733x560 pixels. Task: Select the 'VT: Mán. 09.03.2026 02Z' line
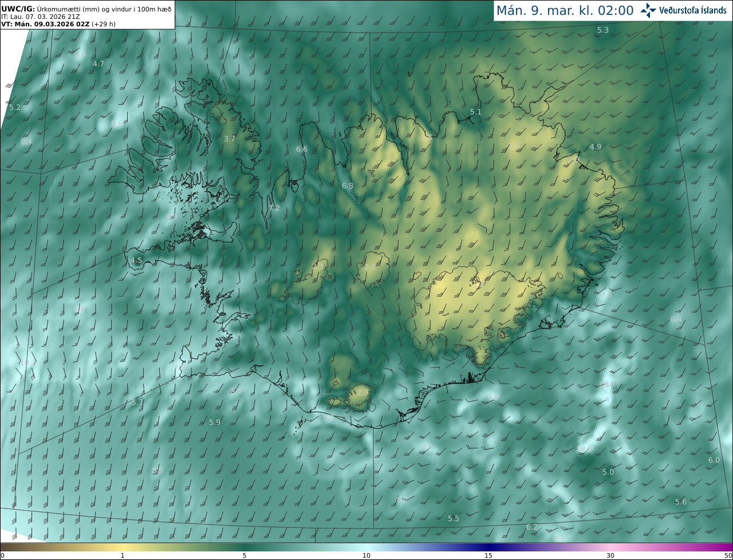point(58,24)
